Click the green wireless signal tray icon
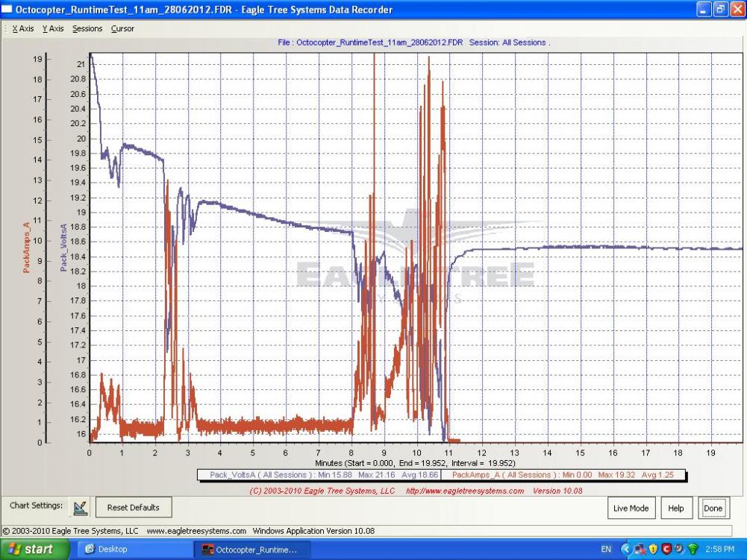Image resolution: width=747 pixels, height=560 pixels. (693, 550)
